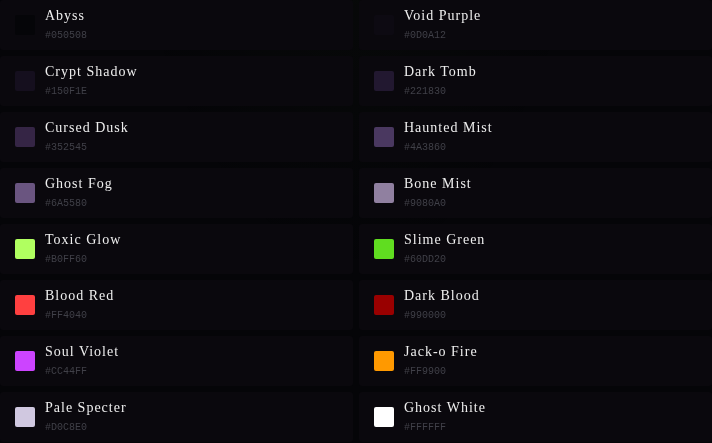Pick the Blood Red color swatch
Viewport: 712px width, 443px height.
25,305
